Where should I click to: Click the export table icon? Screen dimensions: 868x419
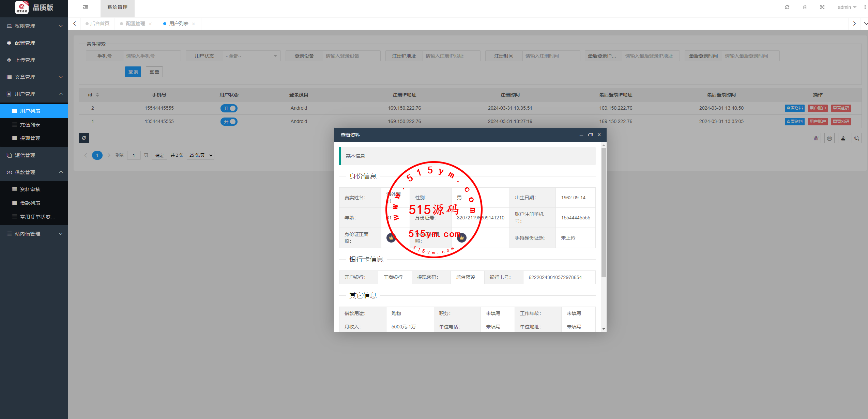[843, 138]
